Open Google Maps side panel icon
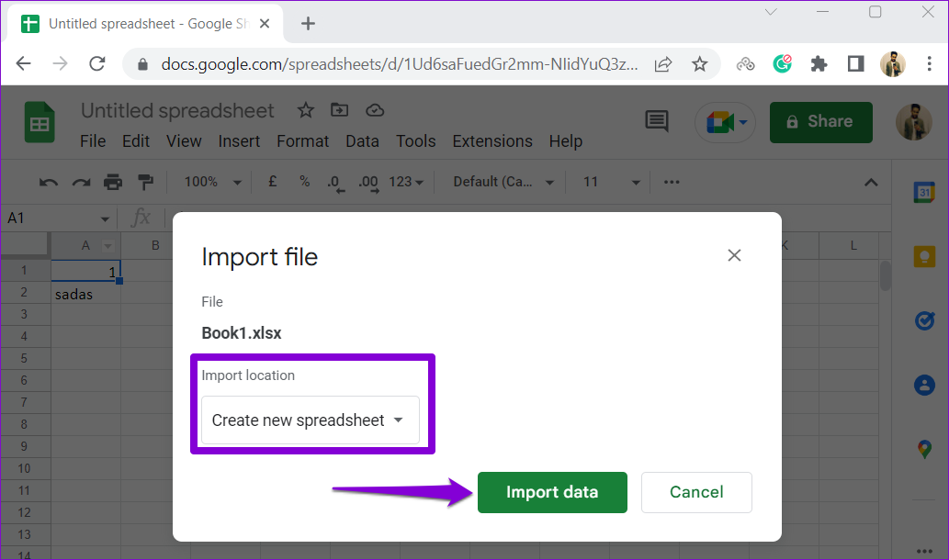The width and height of the screenshot is (949, 560). (x=924, y=449)
